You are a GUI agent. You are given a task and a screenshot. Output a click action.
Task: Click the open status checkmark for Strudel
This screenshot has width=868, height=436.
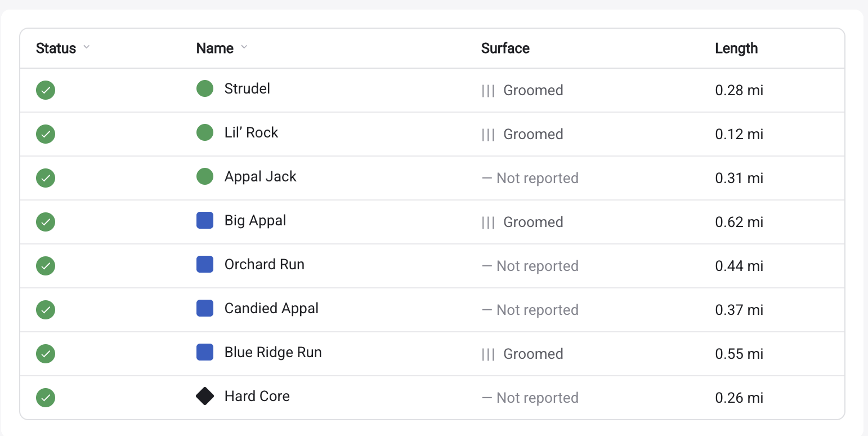pyautogui.click(x=46, y=90)
